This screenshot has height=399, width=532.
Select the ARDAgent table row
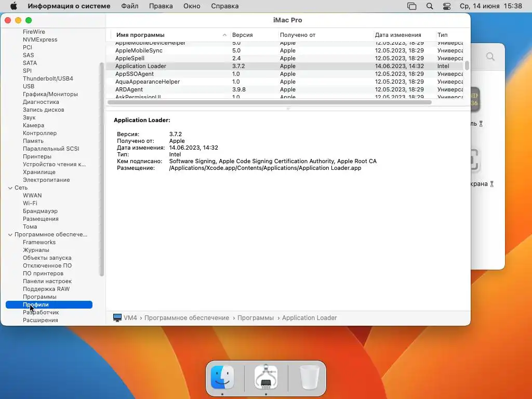coord(284,89)
